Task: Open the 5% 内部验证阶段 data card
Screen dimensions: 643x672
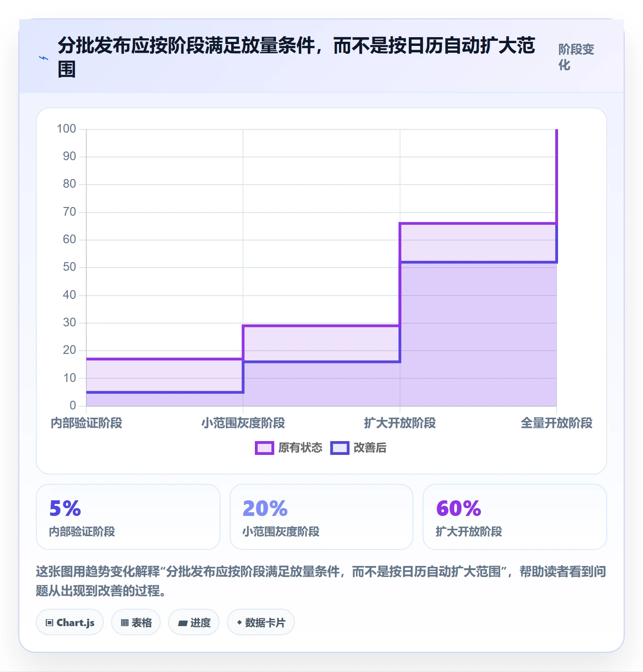Action: 128,517
